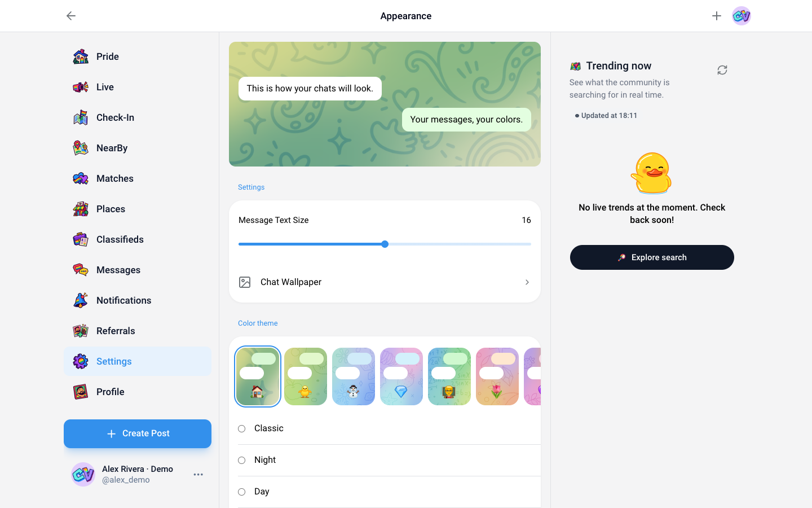The width and height of the screenshot is (812, 508).
Task: Click the Trending now rainbow map icon
Action: point(575,66)
